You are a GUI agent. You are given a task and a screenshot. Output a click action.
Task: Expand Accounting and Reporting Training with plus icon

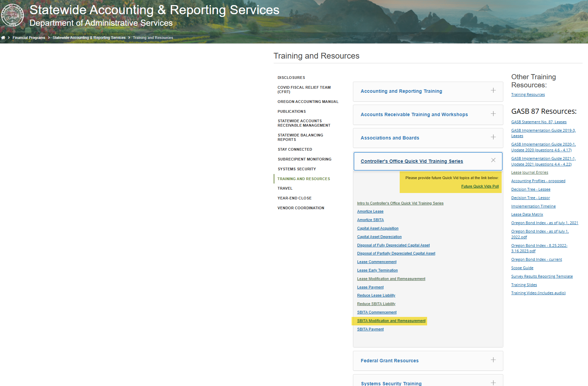click(x=493, y=90)
